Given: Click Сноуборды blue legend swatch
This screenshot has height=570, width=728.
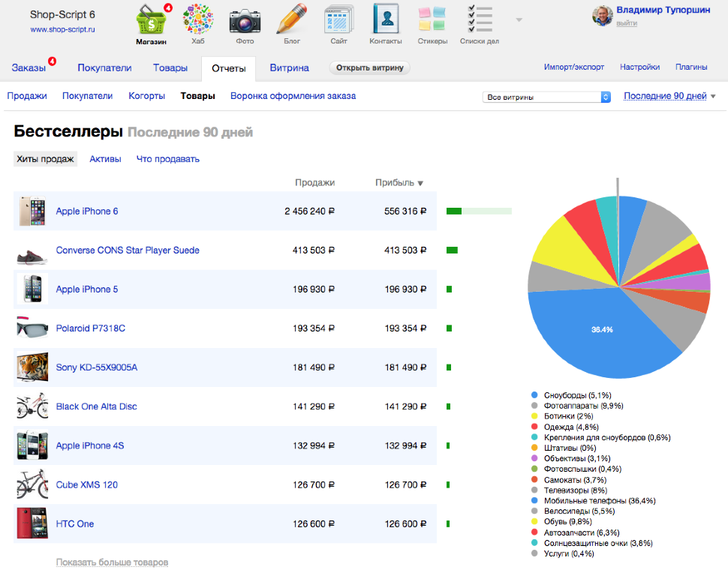Looking at the screenshot, I should point(534,395).
